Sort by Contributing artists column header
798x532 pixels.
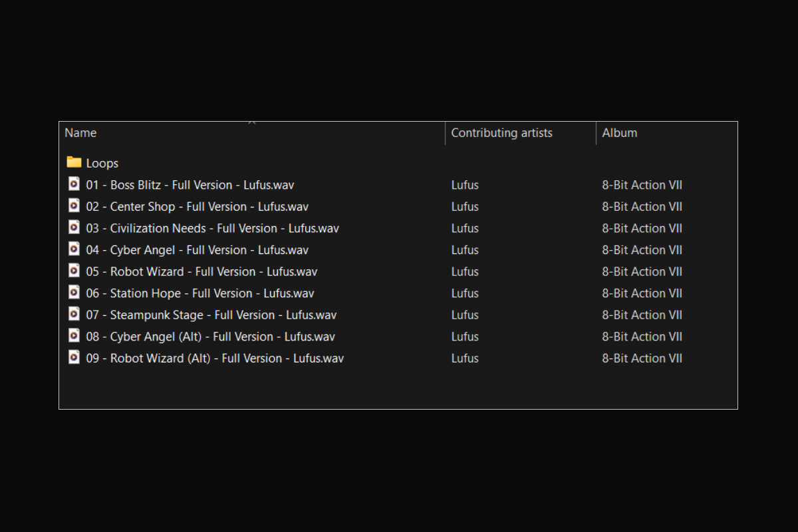[501, 133]
